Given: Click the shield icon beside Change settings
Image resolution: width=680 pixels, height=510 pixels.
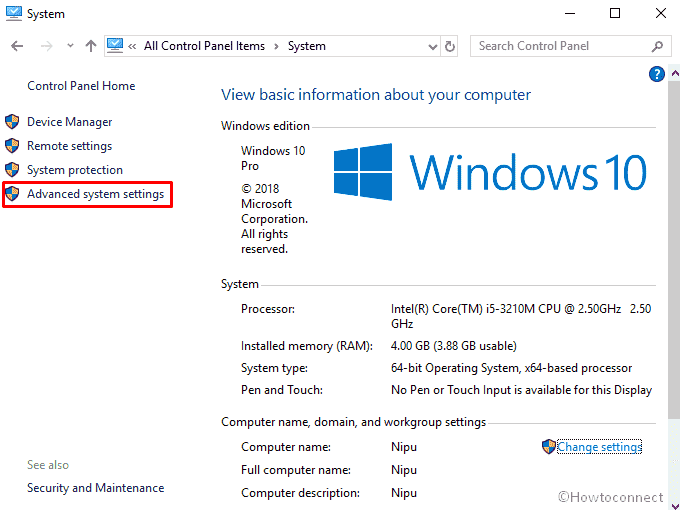Looking at the screenshot, I should point(549,447).
